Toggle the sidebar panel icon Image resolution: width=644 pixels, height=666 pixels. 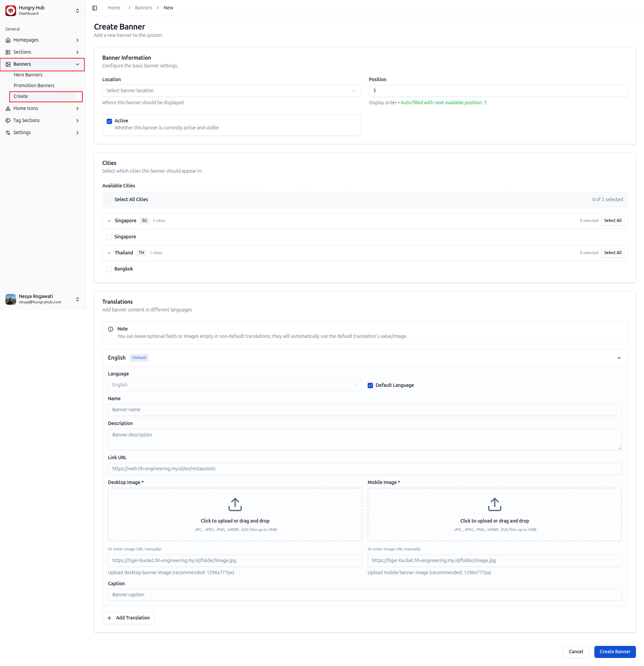[95, 8]
